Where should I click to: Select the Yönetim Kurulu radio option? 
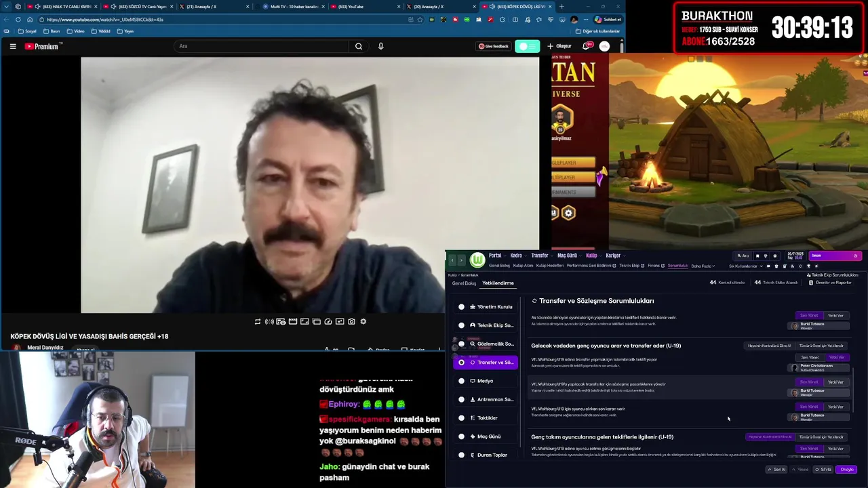coord(462,307)
